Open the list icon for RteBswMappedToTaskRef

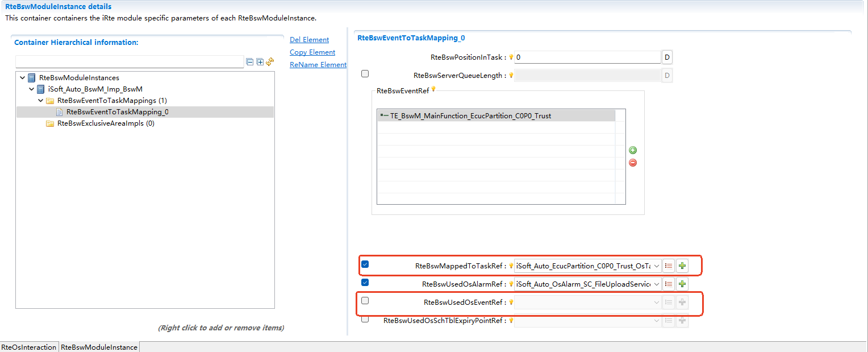click(669, 266)
